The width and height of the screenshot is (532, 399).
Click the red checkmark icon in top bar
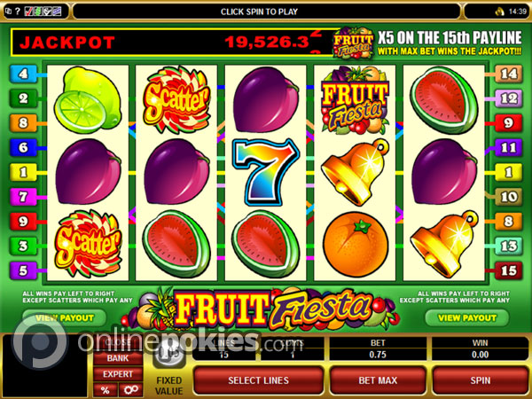29,12
